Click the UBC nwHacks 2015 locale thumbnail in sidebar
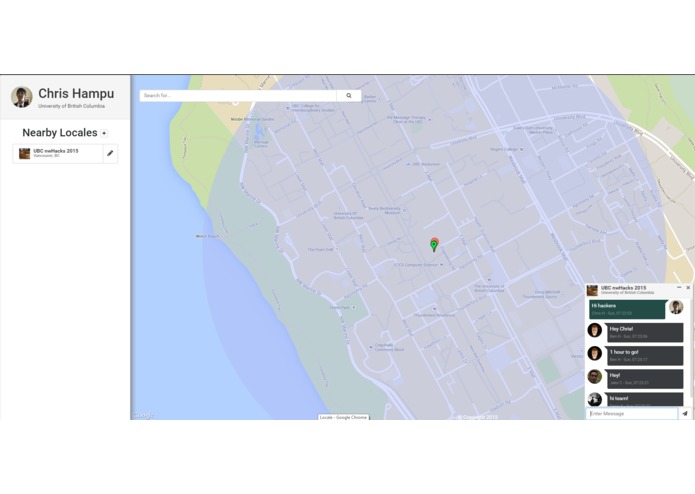This screenshot has width=695, height=494. click(24, 153)
